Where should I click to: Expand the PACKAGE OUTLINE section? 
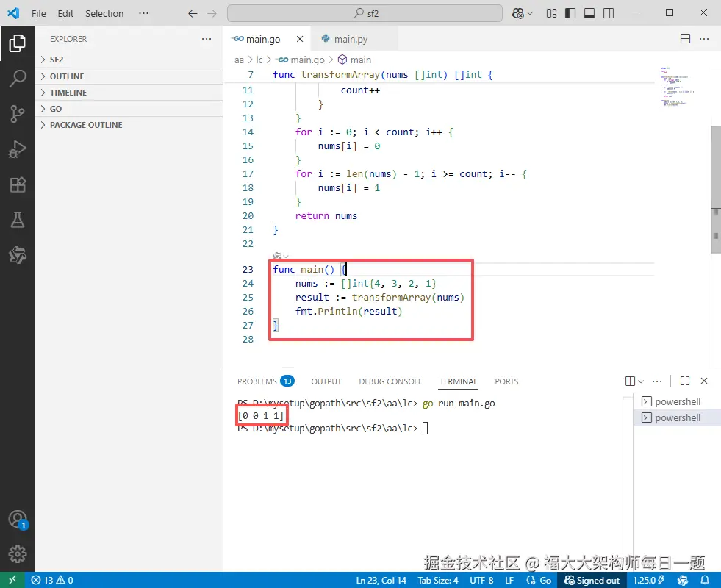[x=129, y=125]
